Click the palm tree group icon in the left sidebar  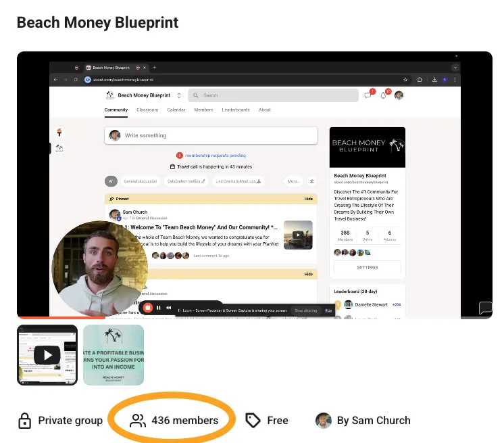[x=59, y=148]
